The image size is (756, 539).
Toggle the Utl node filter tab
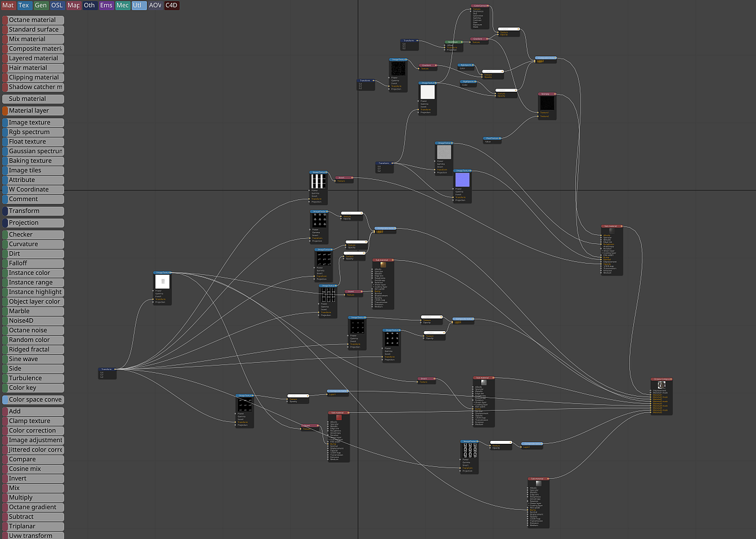pyautogui.click(x=139, y=5)
